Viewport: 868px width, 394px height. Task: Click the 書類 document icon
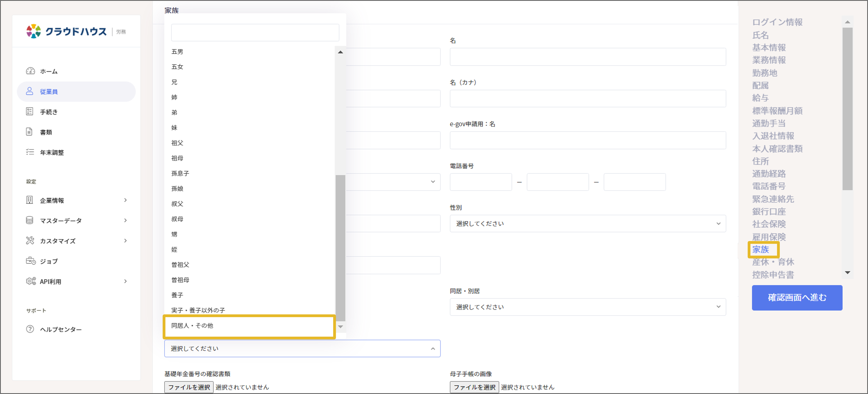click(x=30, y=131)
